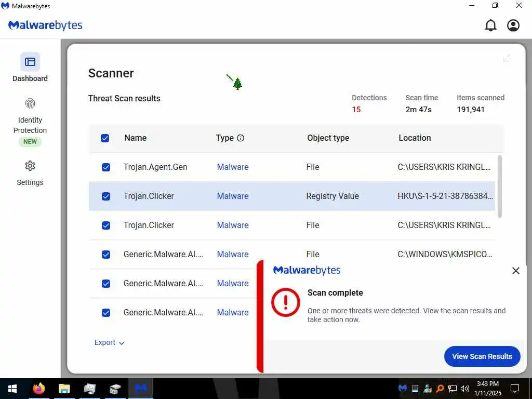
Task: Uncheck Trojan.Clicker File row checkbox
Action: [106, 225]
